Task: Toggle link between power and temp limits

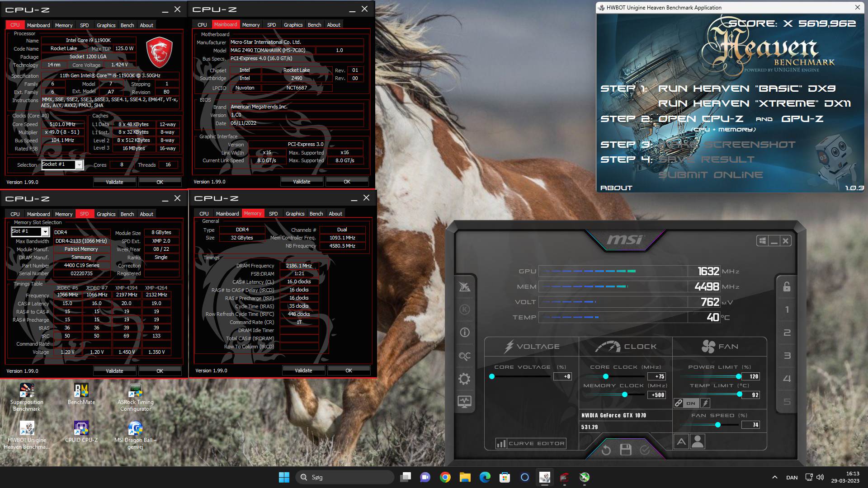Action: click(678, 403)
